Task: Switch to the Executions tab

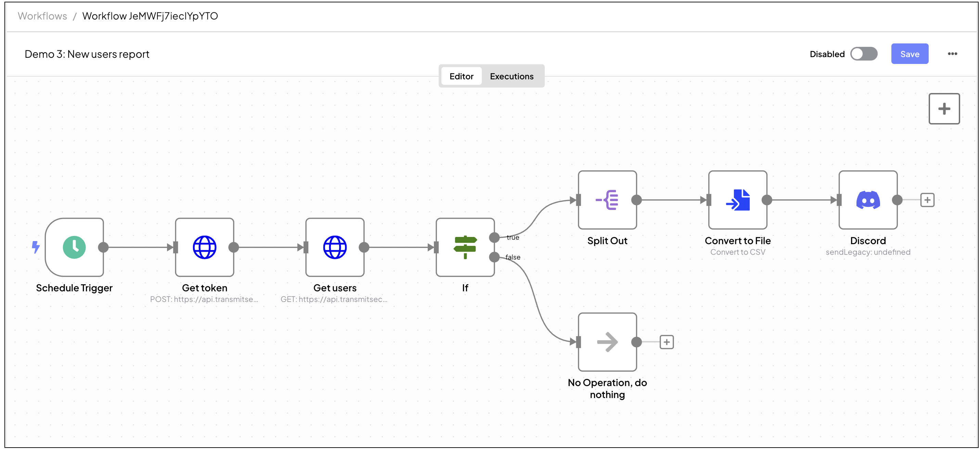Action: 511,76
